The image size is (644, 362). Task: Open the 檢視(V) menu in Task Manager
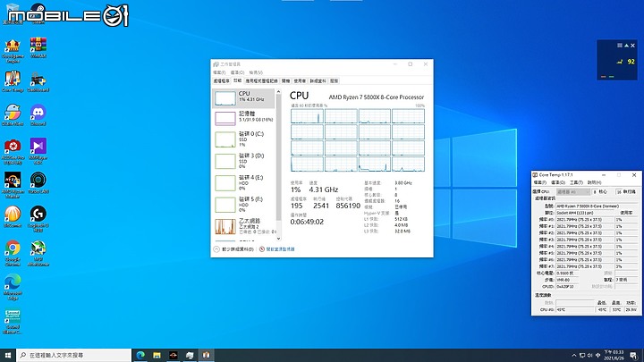point(256,72)
